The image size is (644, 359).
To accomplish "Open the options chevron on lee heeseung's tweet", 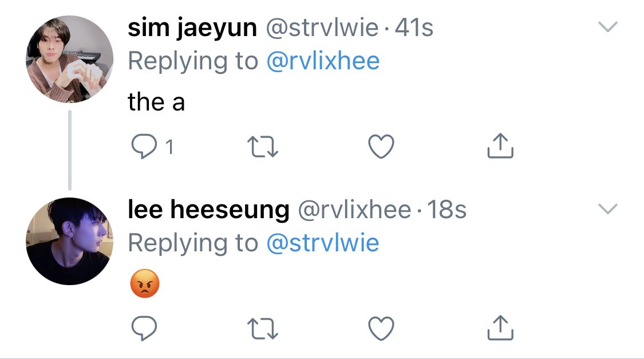I will pos(608,209).
